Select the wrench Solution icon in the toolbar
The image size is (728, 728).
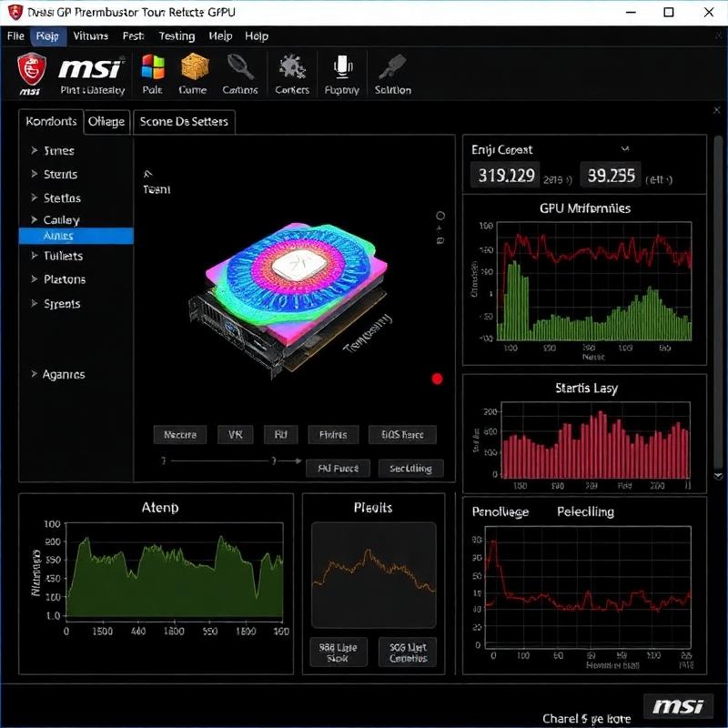(x=391, y=66)
